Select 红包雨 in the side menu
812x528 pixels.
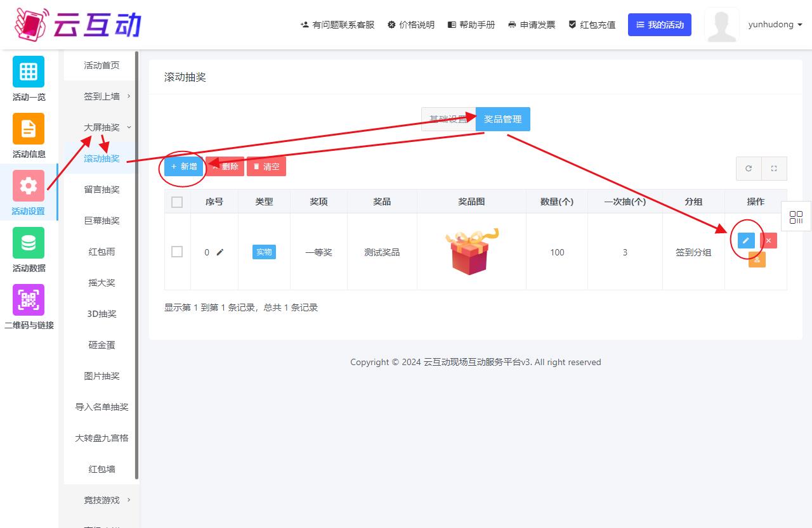[x=101, y=252]
